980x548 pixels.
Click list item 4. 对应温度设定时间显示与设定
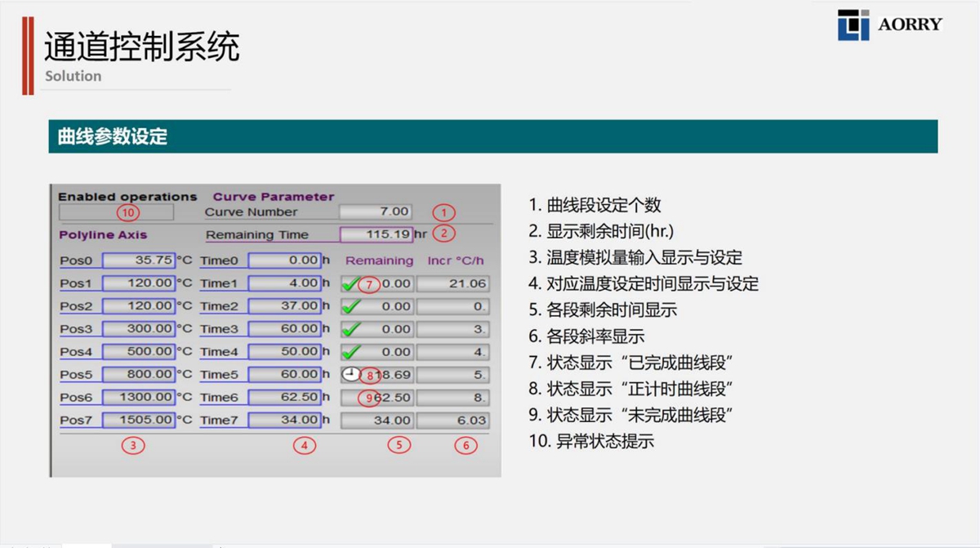click(644, 284)
